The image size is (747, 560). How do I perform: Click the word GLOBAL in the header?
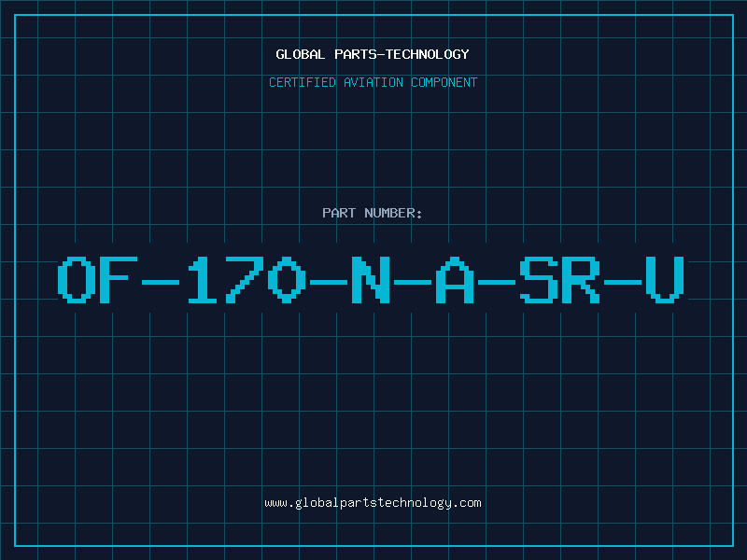pyautogui.click(x=301, y=54)
